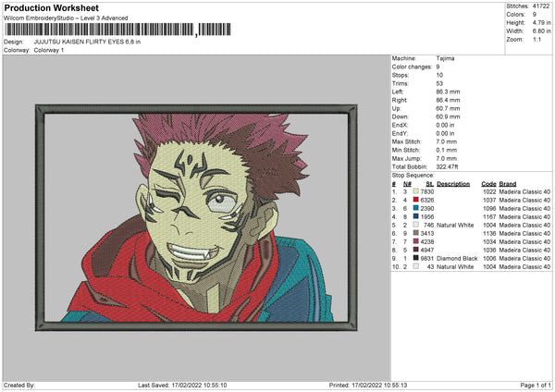Click the Diamond Black swatch for 9831
The image size is (555, 392).
415,258
